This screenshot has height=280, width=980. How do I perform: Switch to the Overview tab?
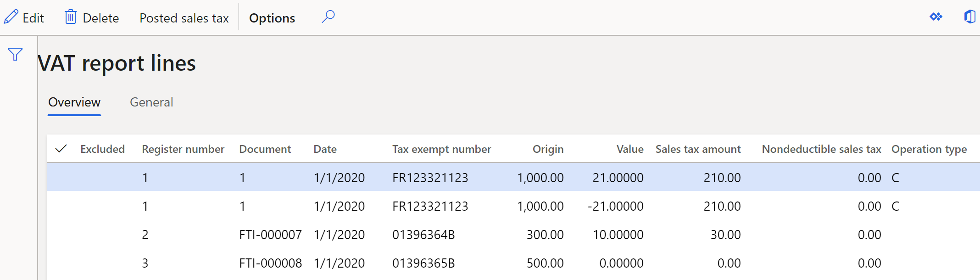[74, 102]
